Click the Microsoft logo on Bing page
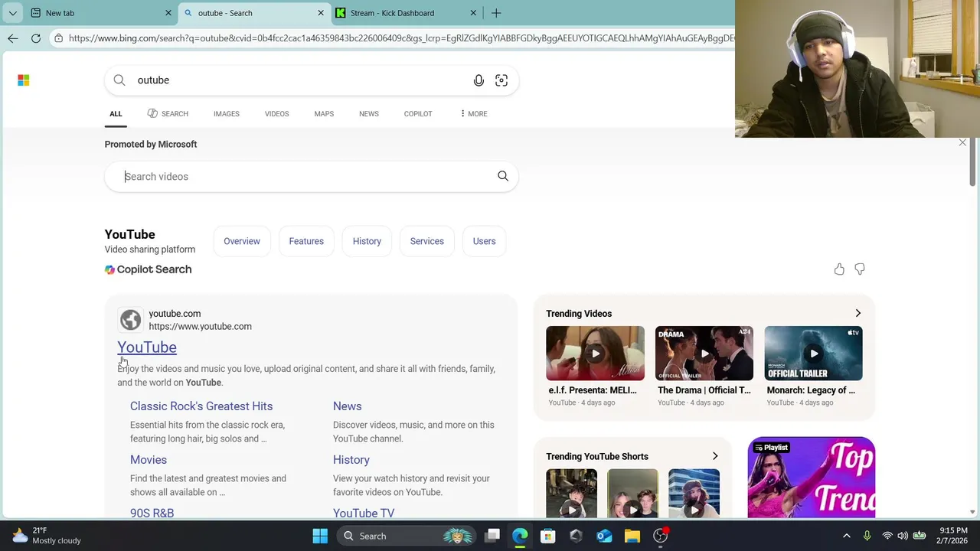The height and width of the screenshot is (551, 980). point(24,80)
